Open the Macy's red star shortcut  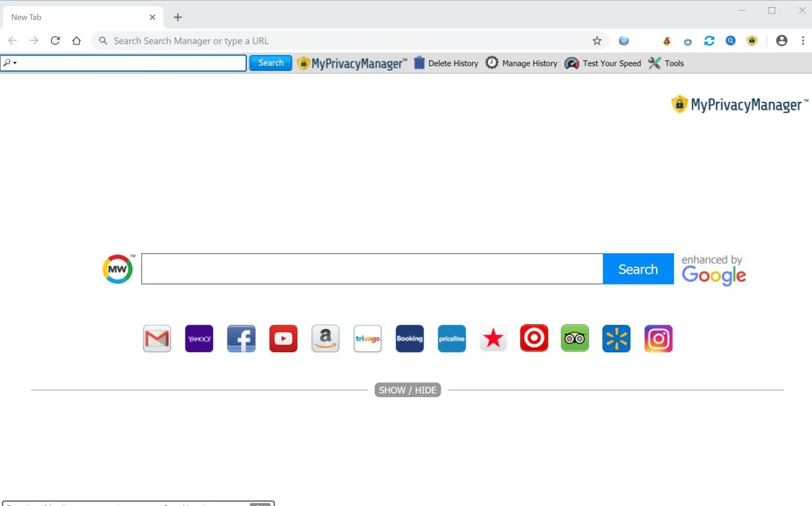tap(493, 339)
